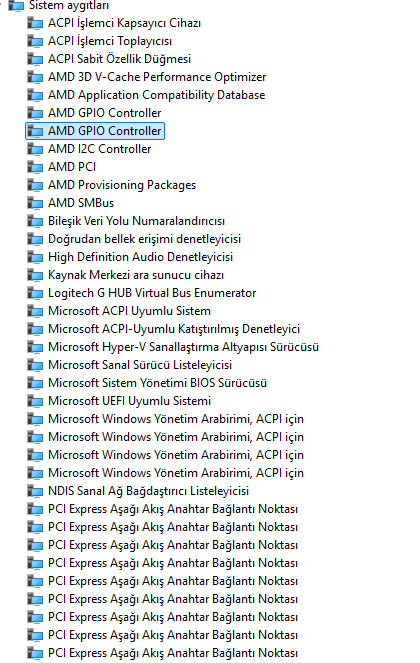Select ACPI İşlemci Kapsayıcı Cihazı
Viewport: 420px width, 663px height.
click(x=124, y=23)
